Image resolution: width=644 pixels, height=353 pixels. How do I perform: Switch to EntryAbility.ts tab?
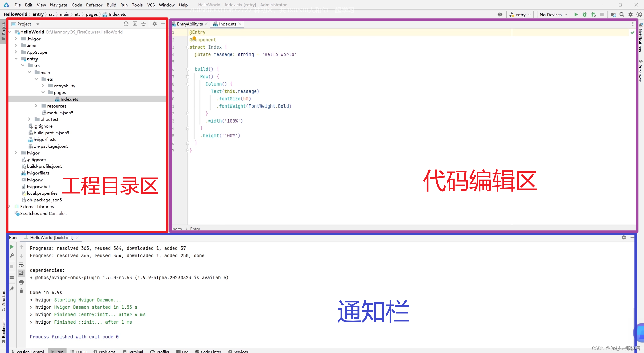tap(190, 24)
